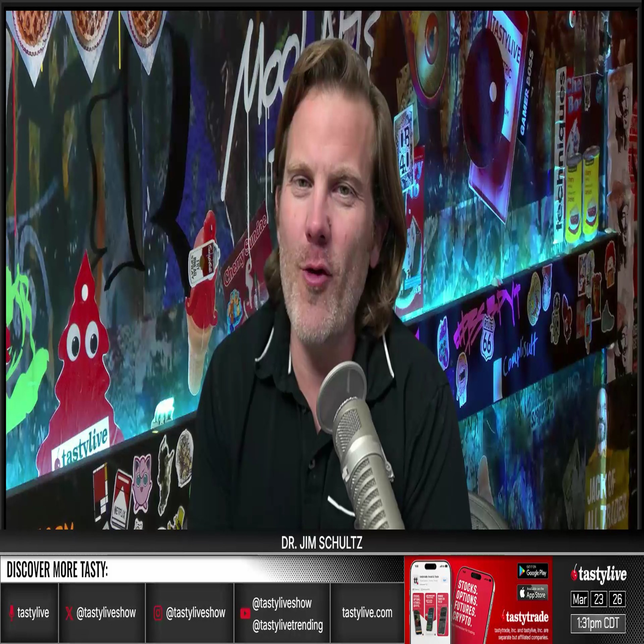Click the tastylive logo in corner
Image resolution: width=644 pixels, height=644 pixels.
(598, 574)
